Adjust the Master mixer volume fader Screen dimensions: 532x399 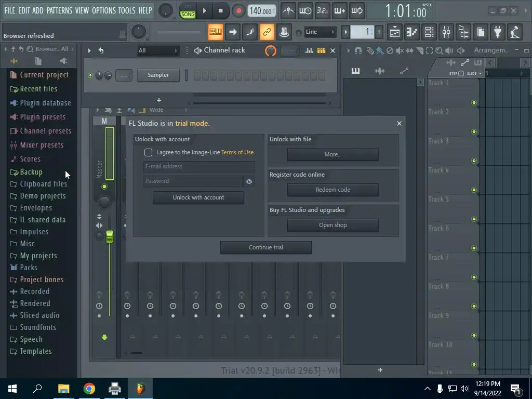coord(109,236)
